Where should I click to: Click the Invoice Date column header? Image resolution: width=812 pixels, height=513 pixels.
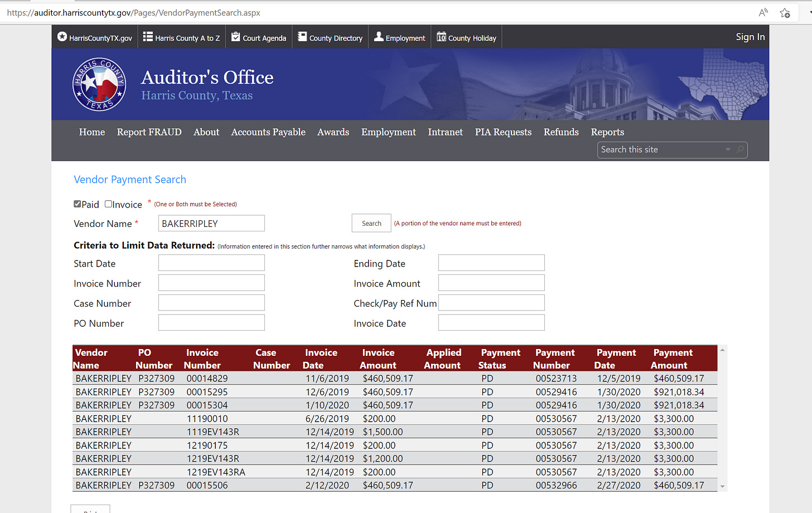pyautogui.click(x=320, y=359)
